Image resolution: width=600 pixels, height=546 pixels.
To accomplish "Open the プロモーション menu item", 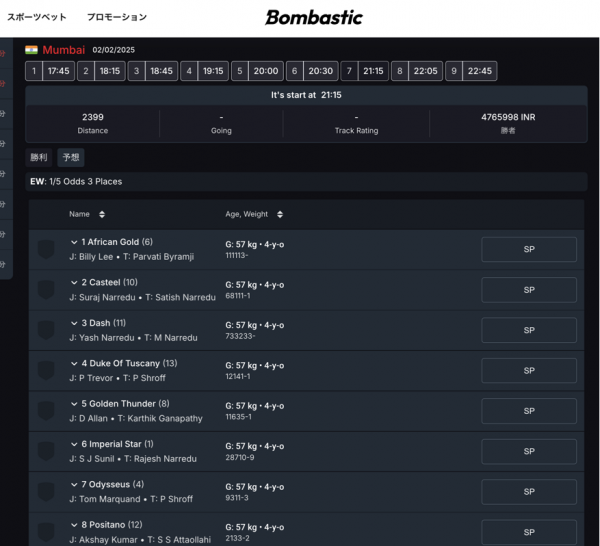I will pyautogui.click(x=117, y=17).
